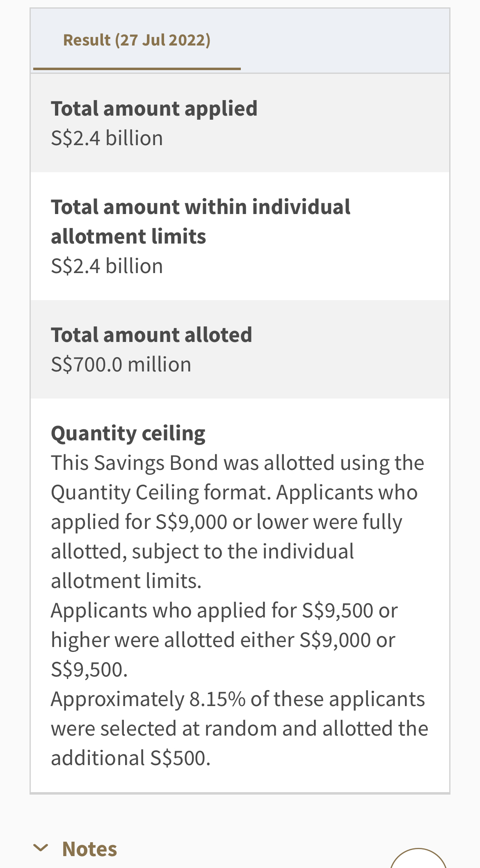Click S$2.4 billion under Total amount applied
This screenshot has height=868, width=480.
click(x=107, y=138)
